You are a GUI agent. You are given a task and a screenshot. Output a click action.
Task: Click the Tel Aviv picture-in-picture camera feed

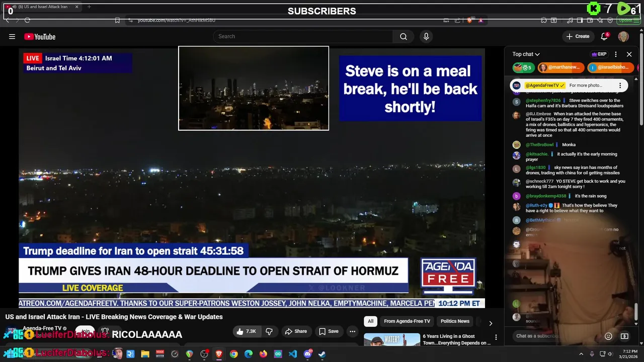tap(254, 88)
